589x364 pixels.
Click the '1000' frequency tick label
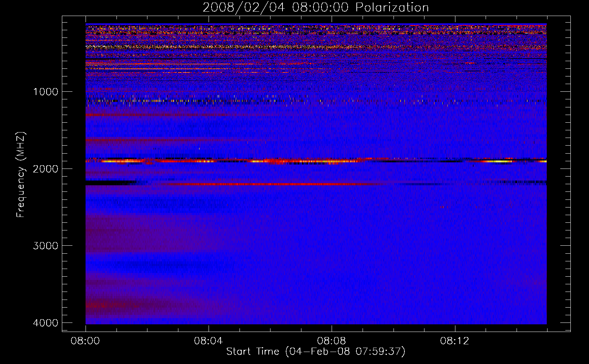(46, 92)
